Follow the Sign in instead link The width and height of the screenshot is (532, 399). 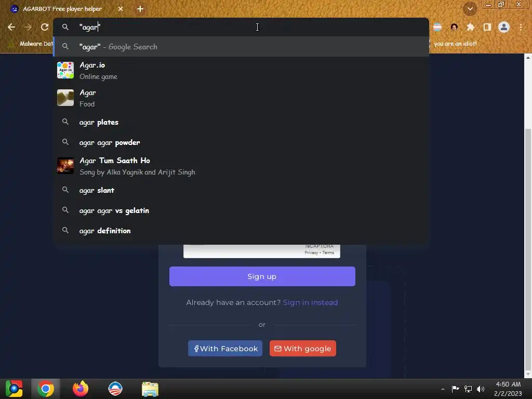[310, 302]
